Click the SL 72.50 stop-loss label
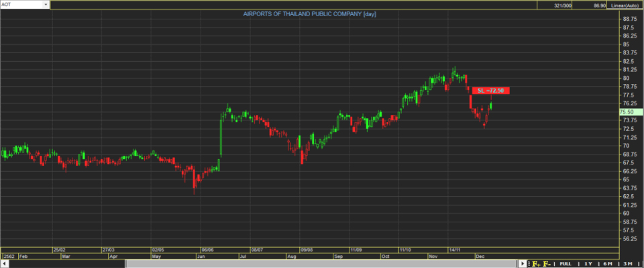 click(490, 91)
